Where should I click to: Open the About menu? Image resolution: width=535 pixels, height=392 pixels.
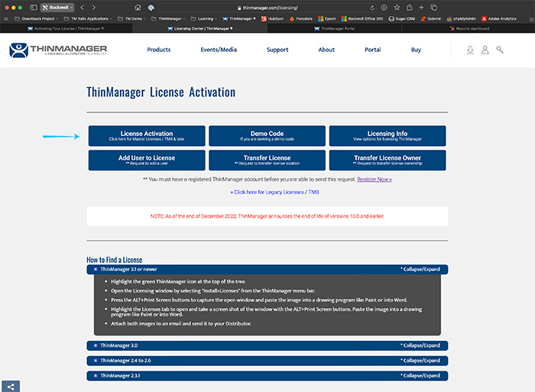tap(326, 50)
